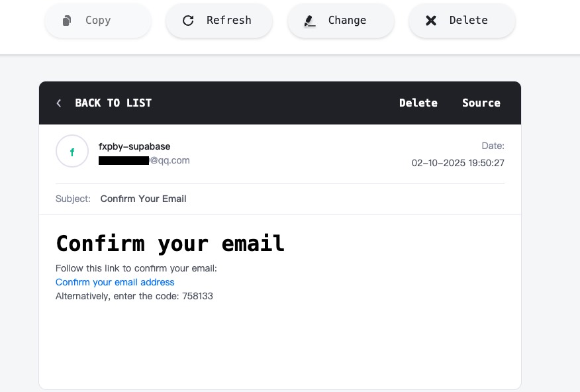Delete this email from the dark header
Image resolution: width=580 pixels, height=392 pixels.
(418, 103)
